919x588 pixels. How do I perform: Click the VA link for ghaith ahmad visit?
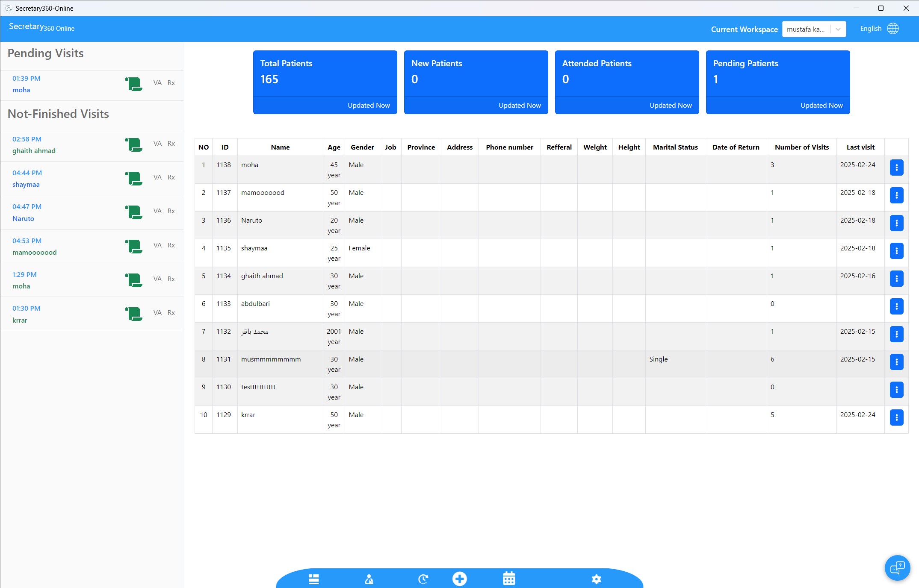157,144
